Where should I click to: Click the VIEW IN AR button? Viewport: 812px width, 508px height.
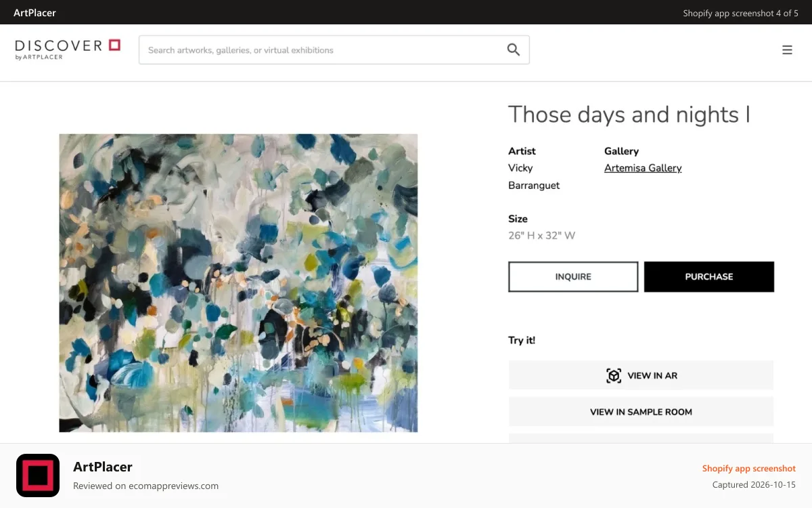pyautogui.click(x=641, y=375)
